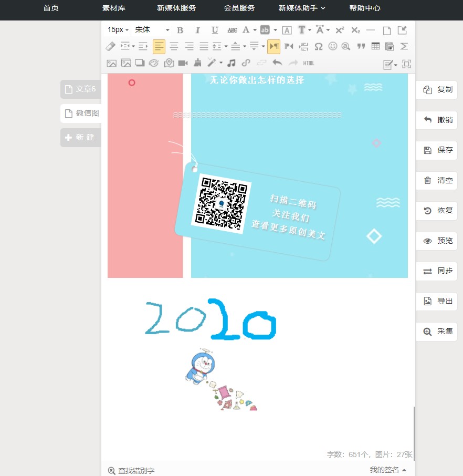
Task: Insert music using the note icon
Action: point(231,63)
